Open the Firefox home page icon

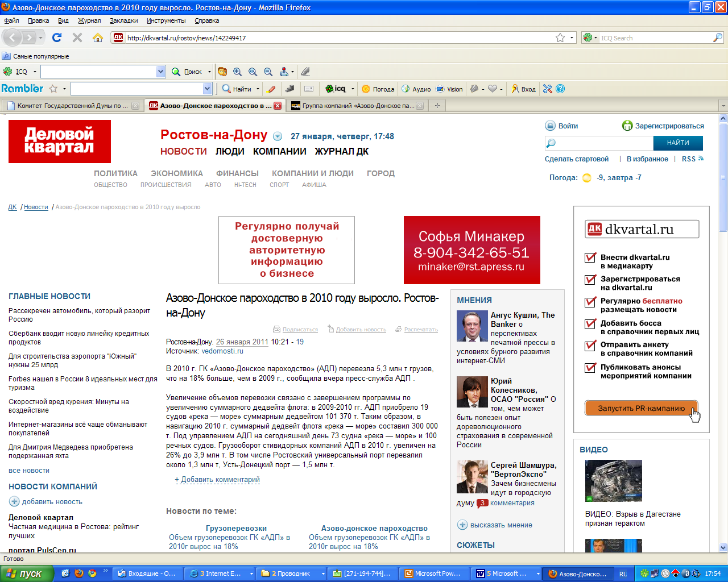coord(98,38)
